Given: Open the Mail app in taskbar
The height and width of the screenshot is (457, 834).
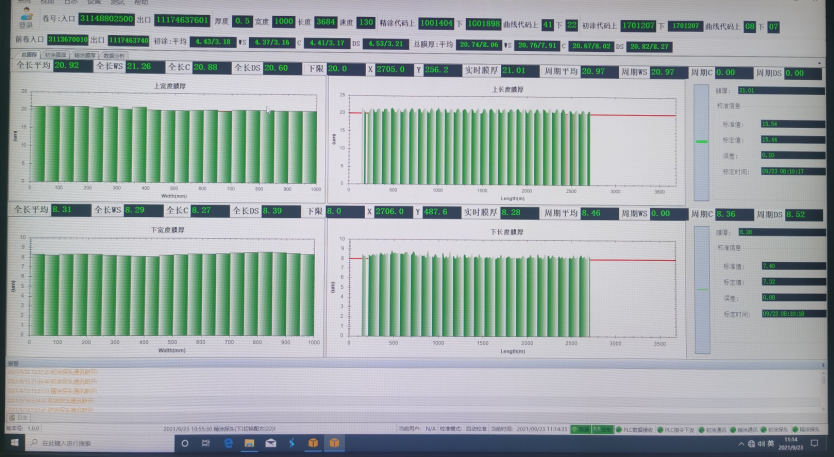Looking at the screenshot, I should (x=271, y=443).
